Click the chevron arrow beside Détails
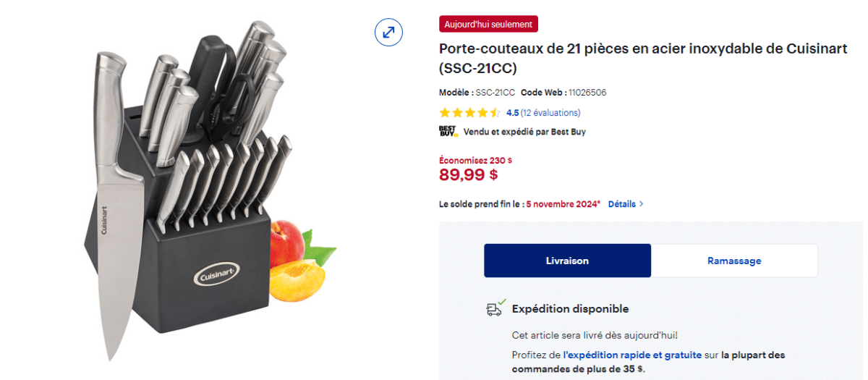This screenshot has width=868, height=380. click(641, 204)
